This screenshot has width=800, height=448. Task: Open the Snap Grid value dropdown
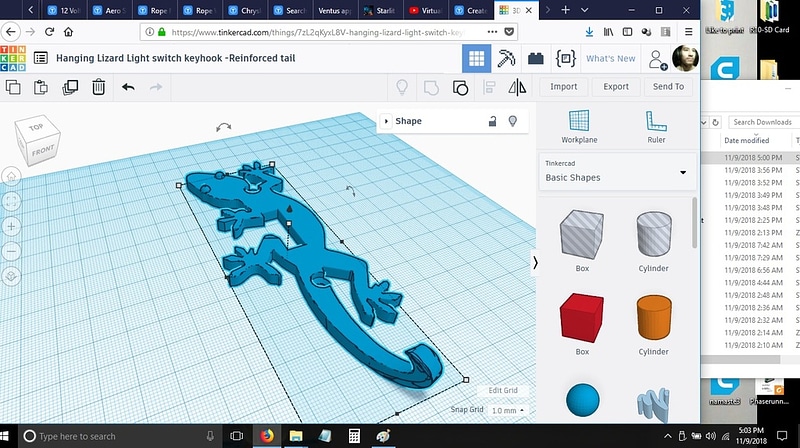point(507,410)
